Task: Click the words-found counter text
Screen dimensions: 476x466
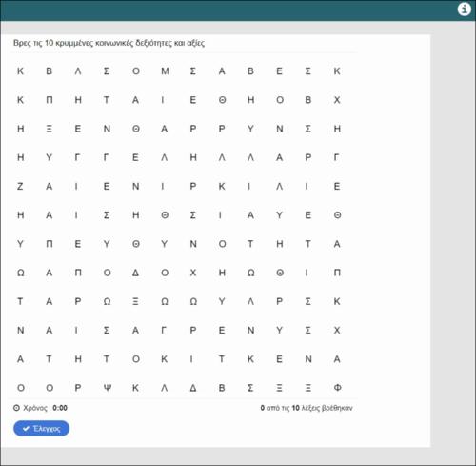Action: (x=307, y=408)
